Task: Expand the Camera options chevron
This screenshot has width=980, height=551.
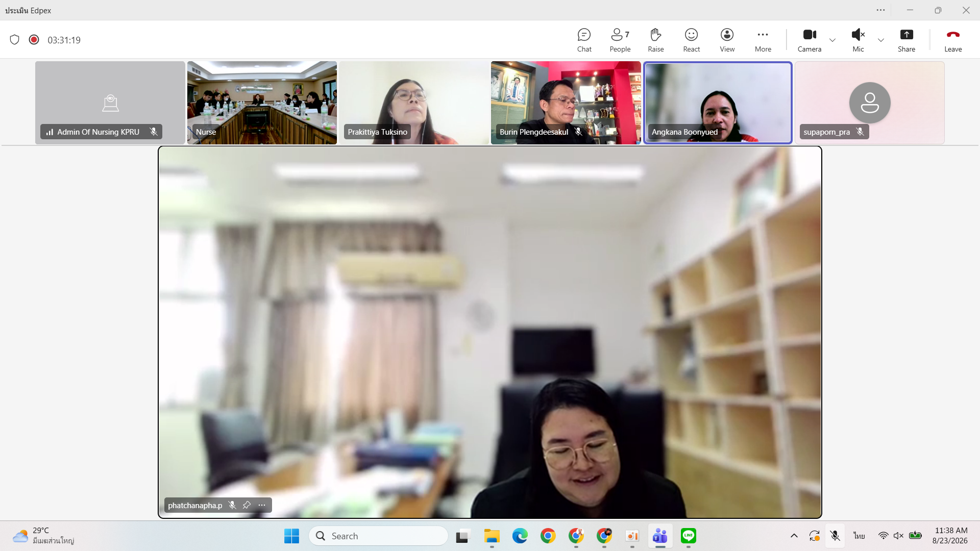Action: pos(832,40)
